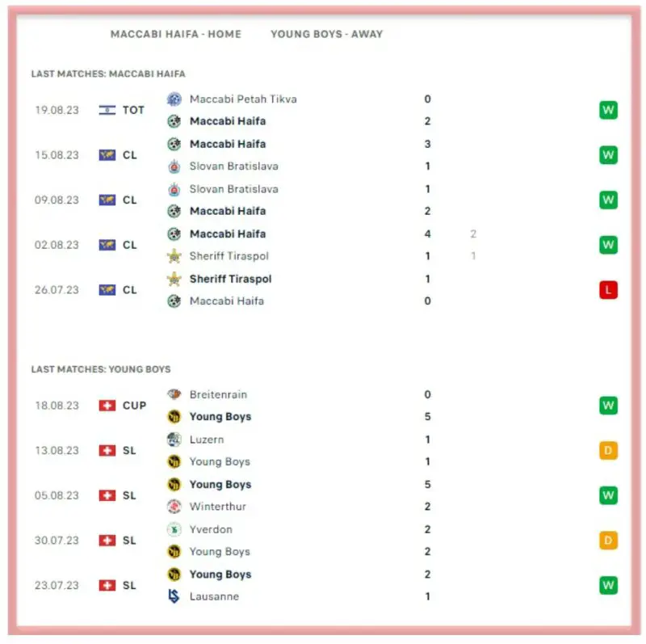
Task: Click the green W badge for Lausanne match
Action: tap(608, 585)
